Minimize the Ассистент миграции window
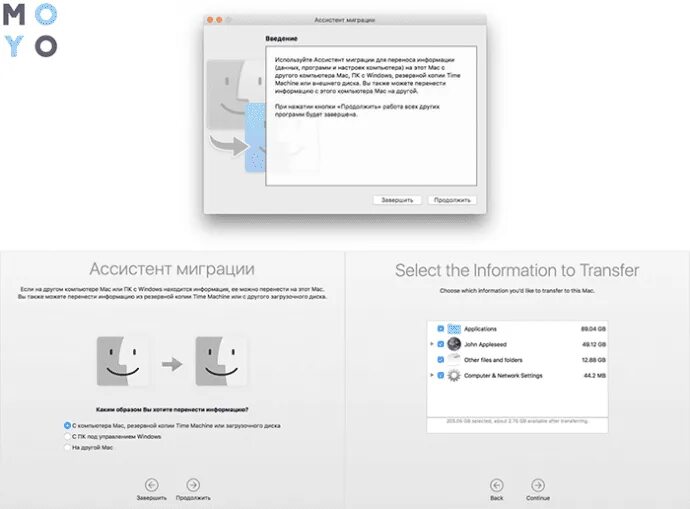Image resolution: width=690 pixels, height=509 pixels. 219,20
